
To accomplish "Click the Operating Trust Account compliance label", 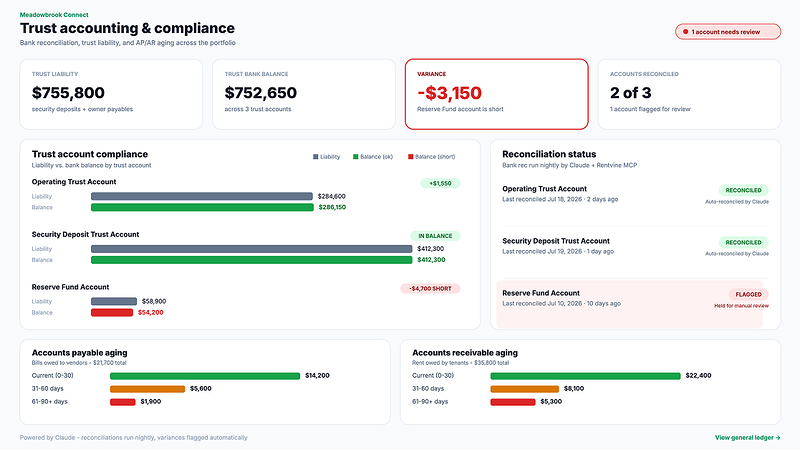I will click(74, 182).
